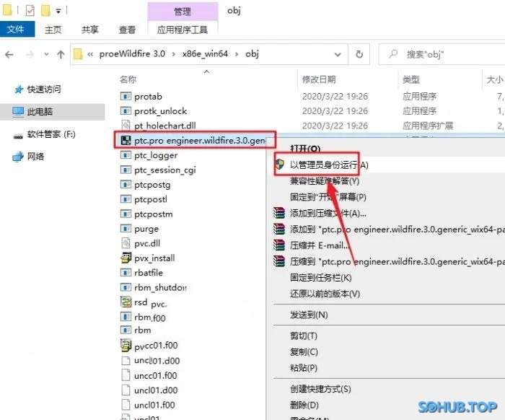
Task: Switch to the 共享 ribbon tab
Action: pyautogui.click(x=90, y=30)
